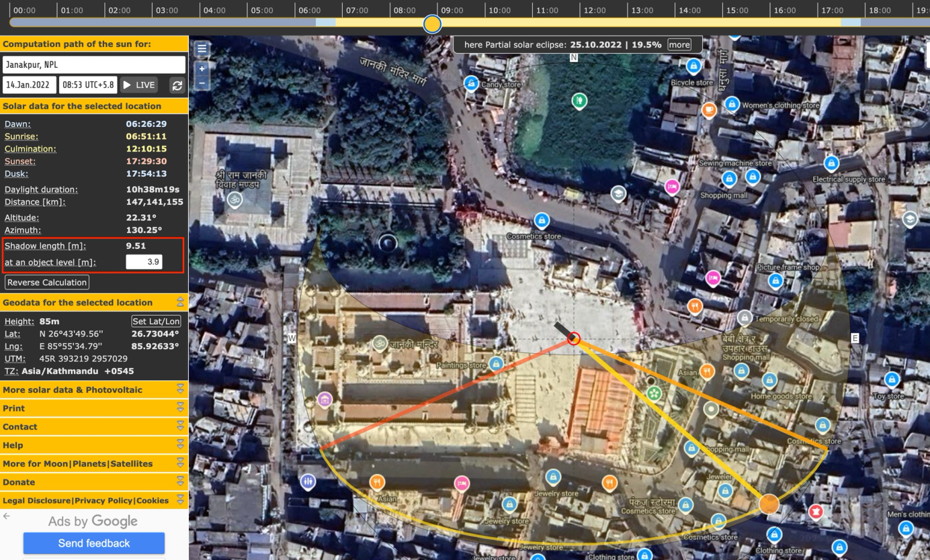Screen dimensions: 930x560
Task: Open the map layers hamburger menu
Action: (202, 49)
